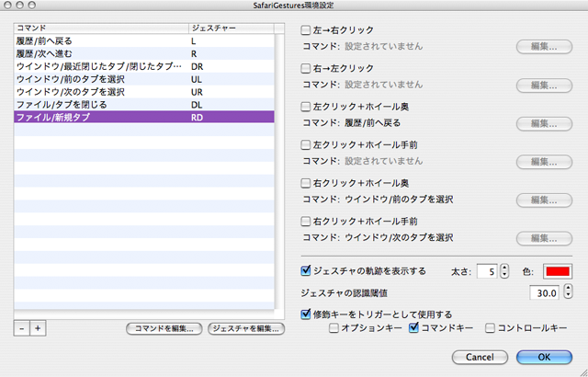This screenshot has width=588, height=377.
Task: Click gesture cell UR
Action: 197,92
